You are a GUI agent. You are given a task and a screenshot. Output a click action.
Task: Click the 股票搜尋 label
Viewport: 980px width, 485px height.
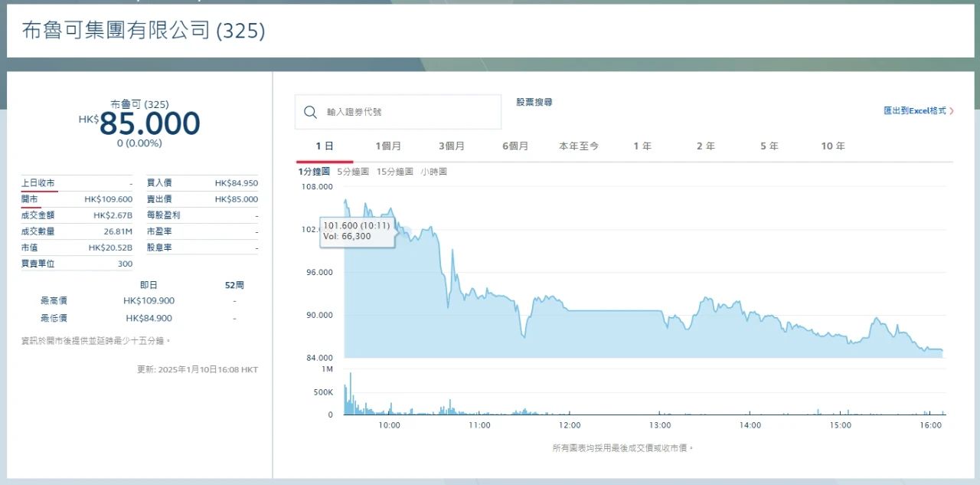click(x=534, y=102)
